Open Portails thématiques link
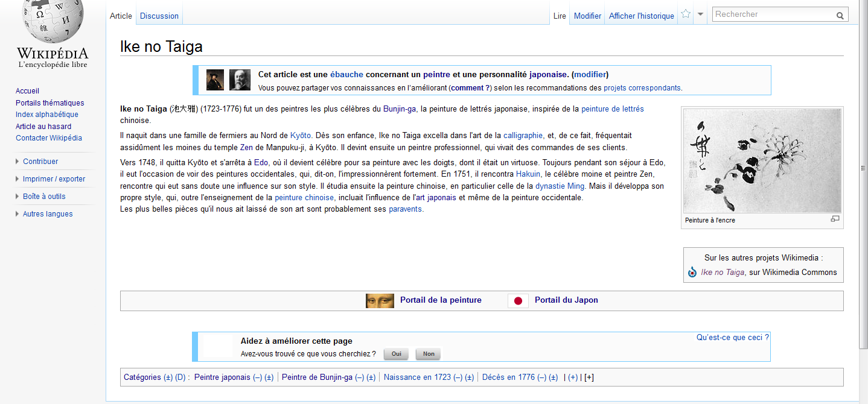Image resolution: width=868 pixels, height=404 pixels. pos(50,103)
